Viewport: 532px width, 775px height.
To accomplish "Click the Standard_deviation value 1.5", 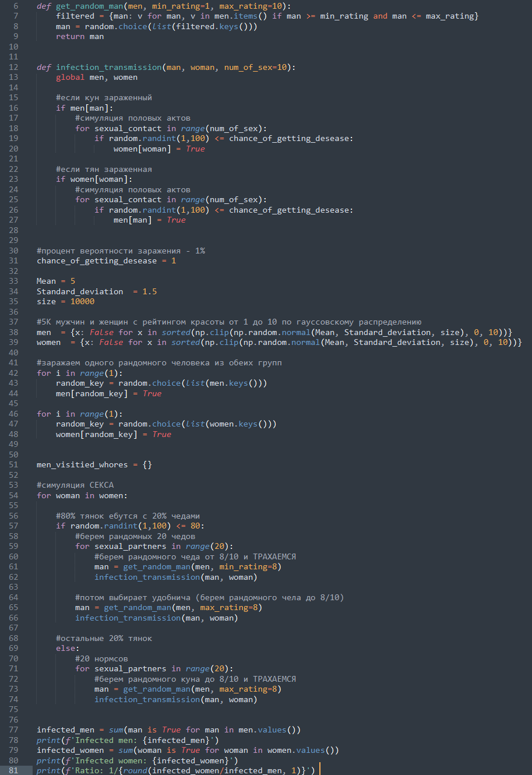I will [x=149, y=291].
